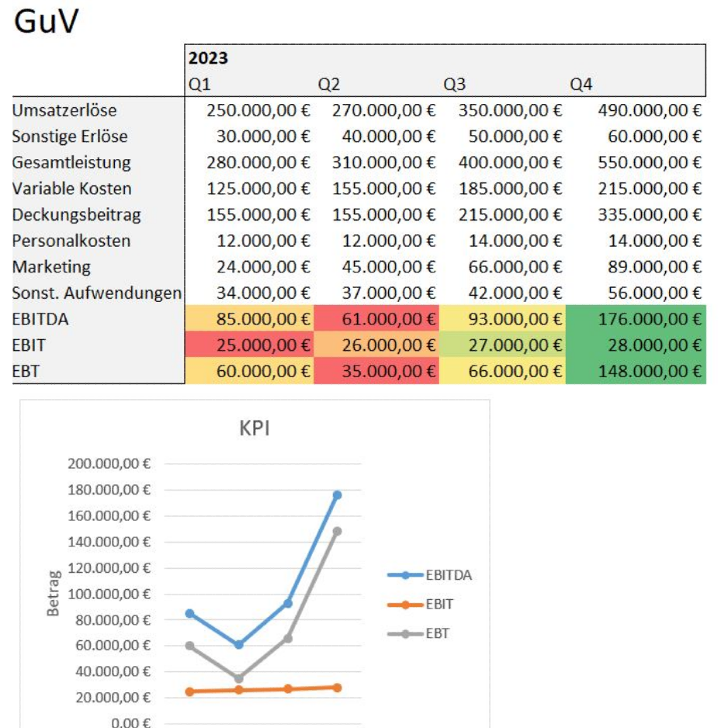Select the GuV title text
Image resolution: width=728 pixels, height=728 pixels.
pos(46,22)
